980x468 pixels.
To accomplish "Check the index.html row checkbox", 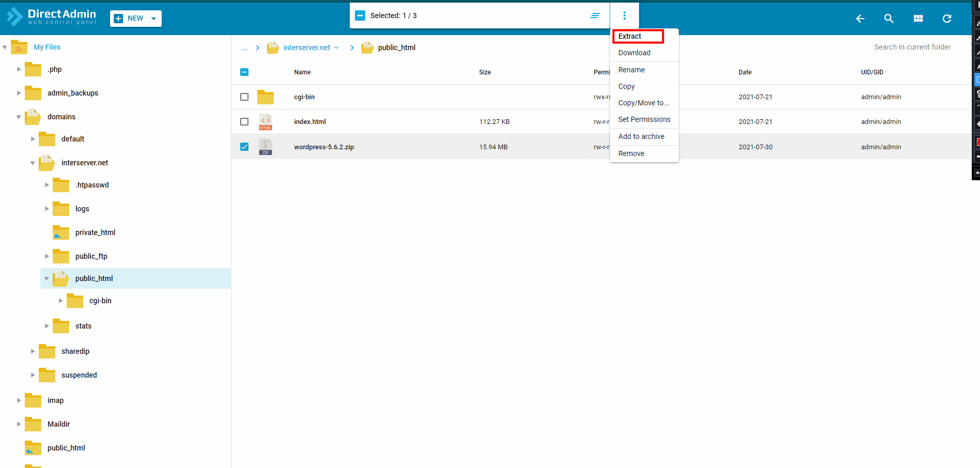I will pos(244,122).
